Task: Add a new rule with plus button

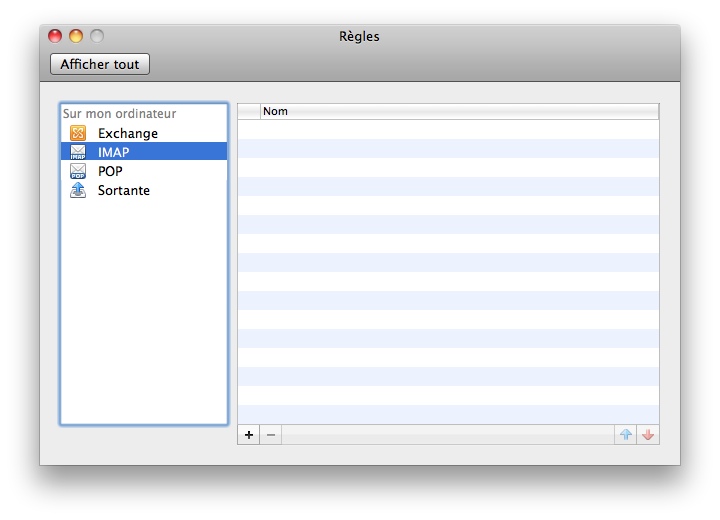Action: click(249, 435)
